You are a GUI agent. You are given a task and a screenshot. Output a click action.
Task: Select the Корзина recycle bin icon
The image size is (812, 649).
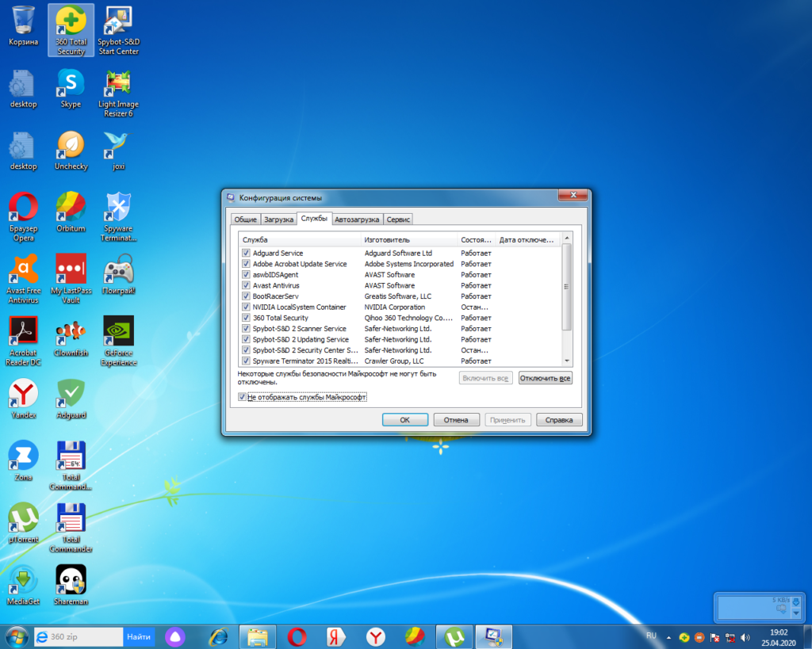pos(23,26)
